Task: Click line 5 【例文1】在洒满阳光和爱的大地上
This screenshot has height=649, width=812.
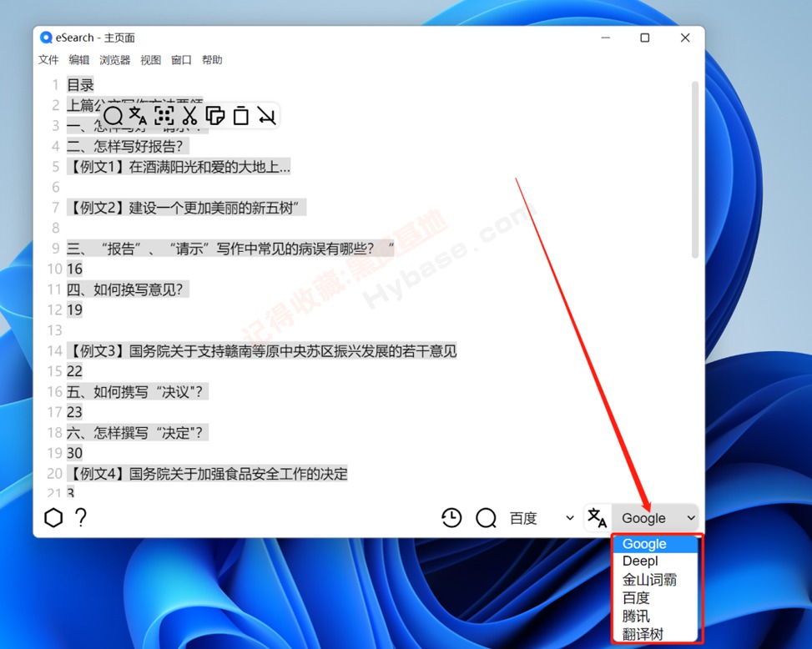Action: (x=179, y=167)
